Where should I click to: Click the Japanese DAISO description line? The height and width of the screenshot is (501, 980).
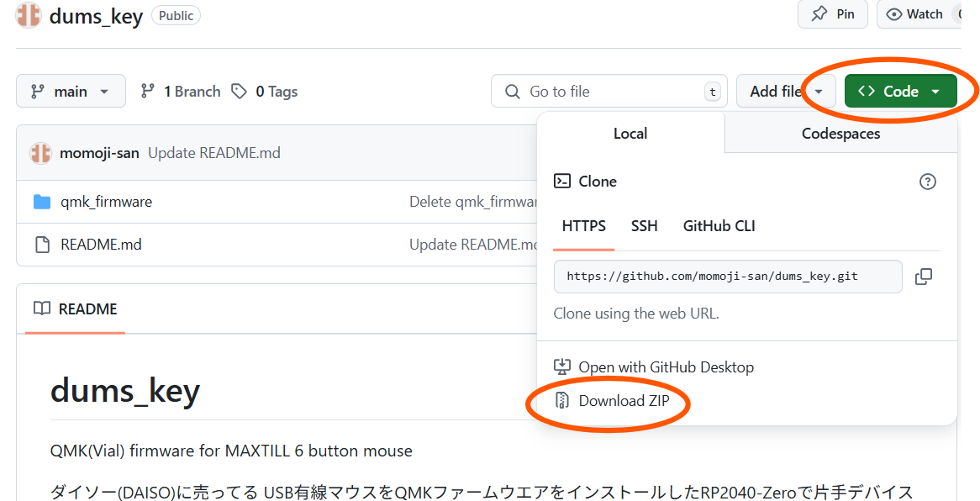coord(482,493)
